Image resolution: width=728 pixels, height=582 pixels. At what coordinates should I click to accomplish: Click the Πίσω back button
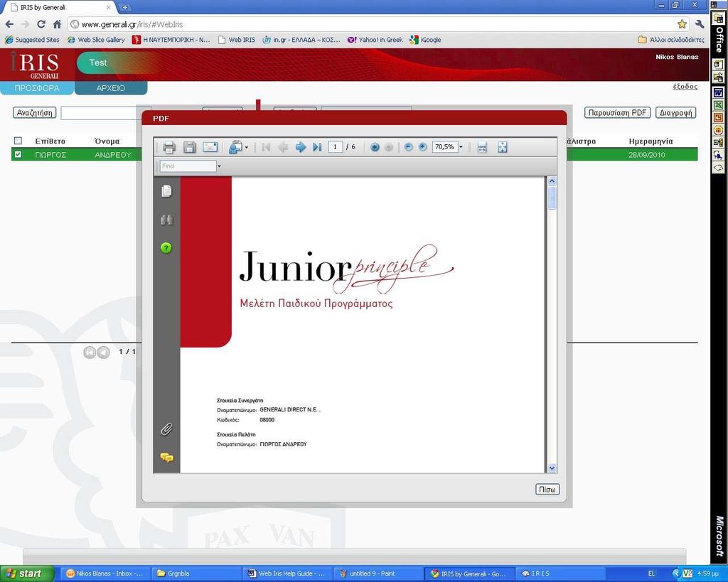coord(547,490)
